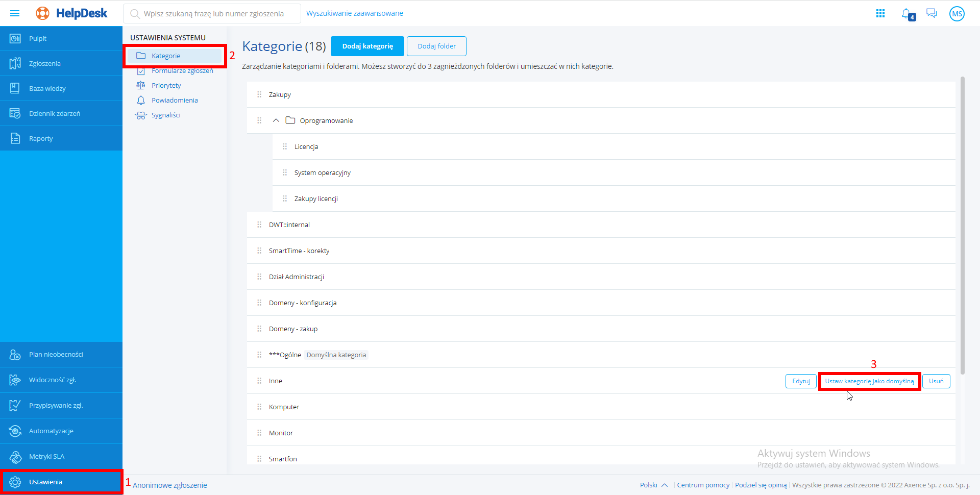
Task: Click the Powiadomienia bell icon
Action: [141, 100]
